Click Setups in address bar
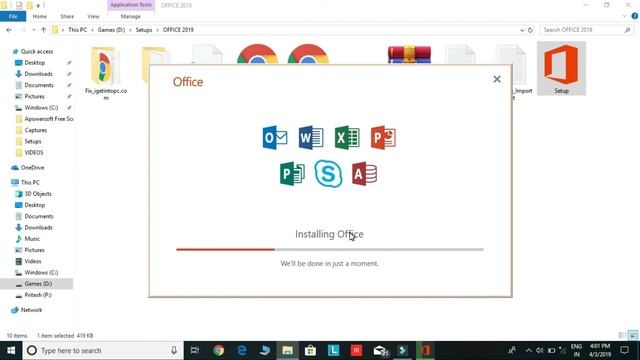The width and height of the screenshot is (640, 360). (x=144, y=30)
